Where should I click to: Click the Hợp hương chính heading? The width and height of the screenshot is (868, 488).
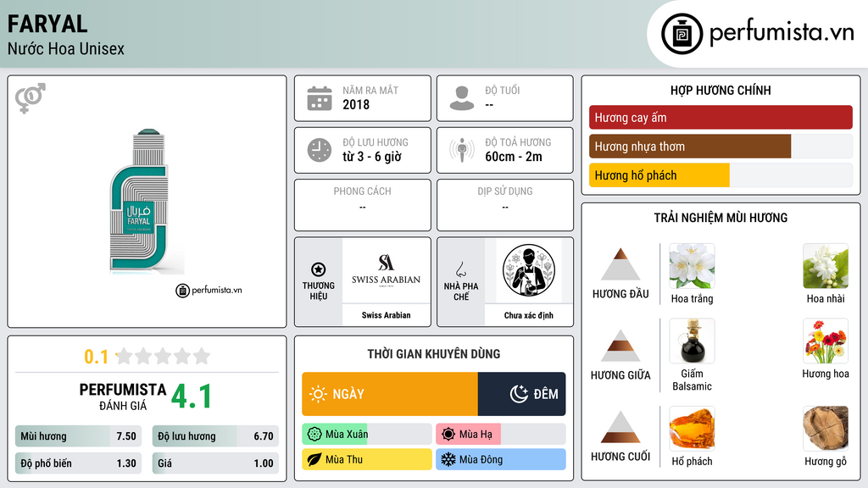coord(721,90)
